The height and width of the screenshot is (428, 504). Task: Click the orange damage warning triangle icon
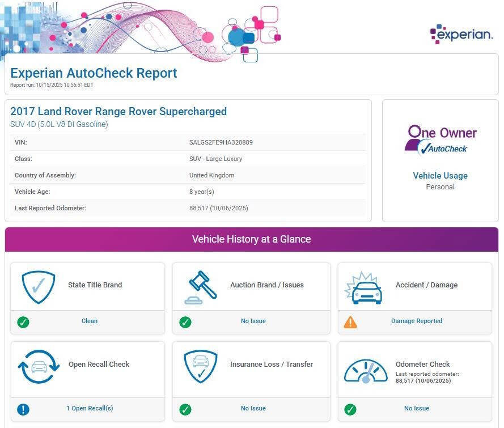[350, 323]
